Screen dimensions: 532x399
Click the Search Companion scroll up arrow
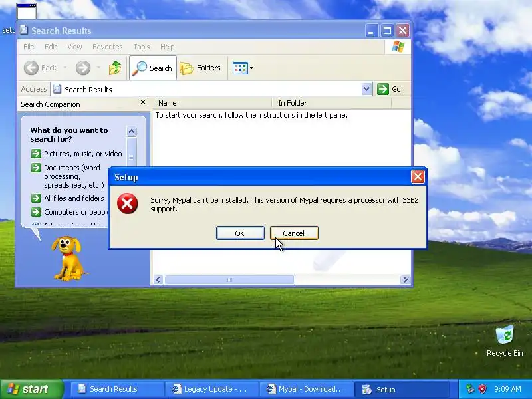pyautogui.click(x=131, y=131)
